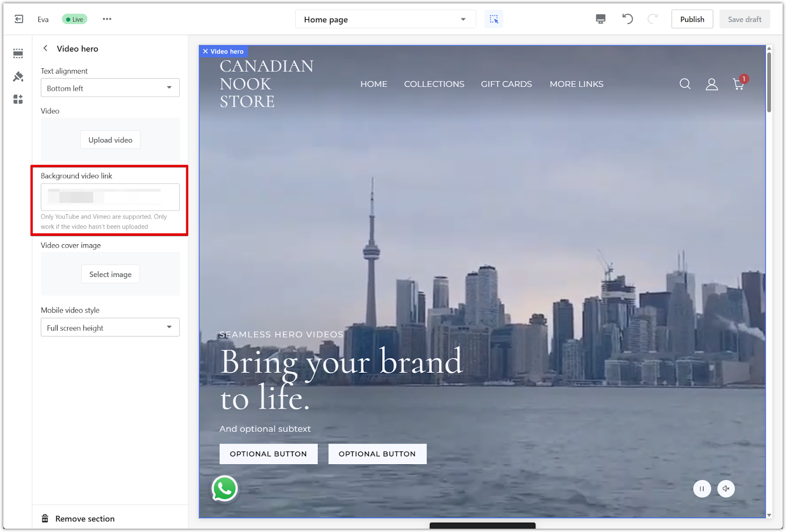The height and width of the screenshot is (532, 786).
Task: Open the Mobile video style dropdown
Action: click(x=110, y=328)
